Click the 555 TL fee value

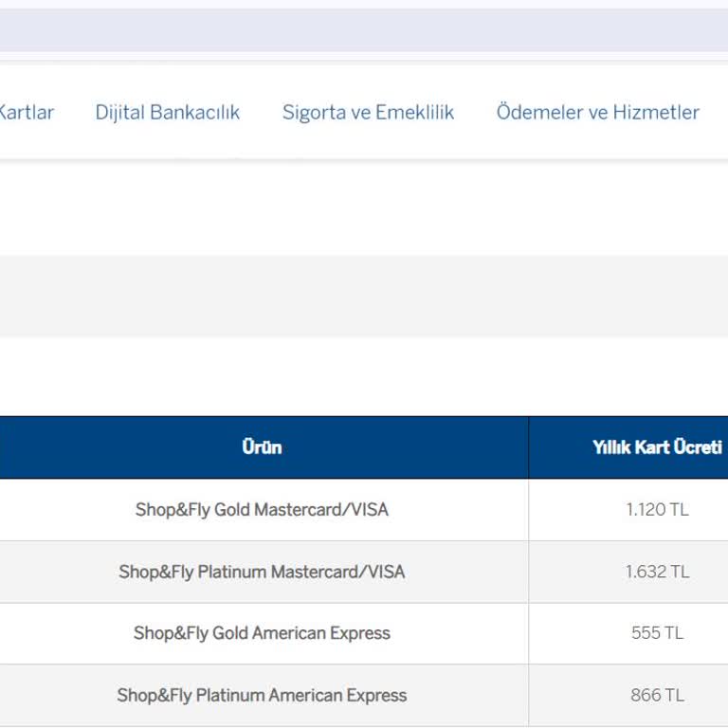coord(658,633)
